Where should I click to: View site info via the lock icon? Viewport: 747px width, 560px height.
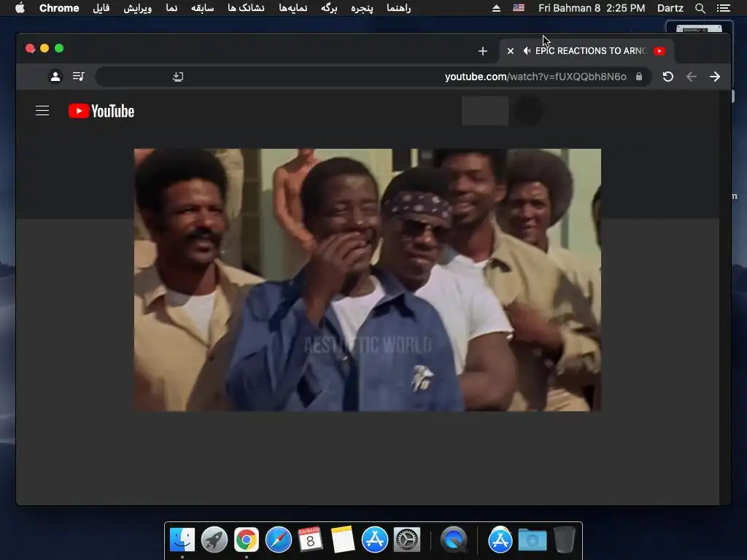click(639, 77)
